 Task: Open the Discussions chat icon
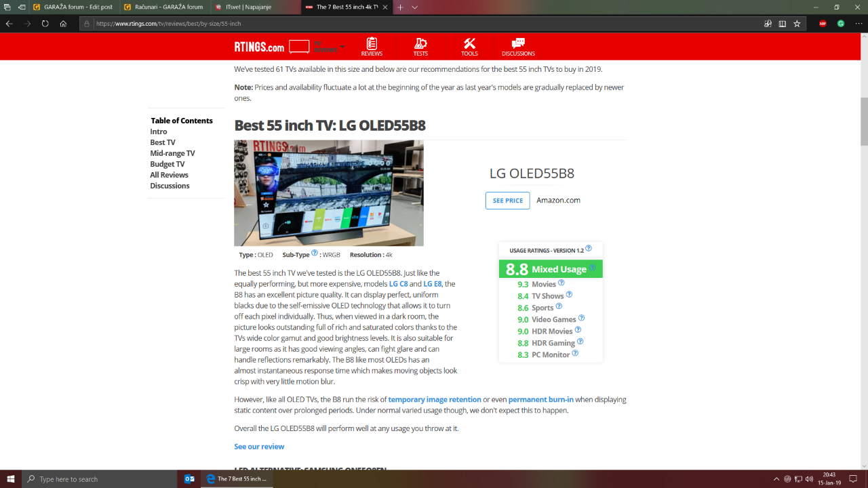[x=518, y=44]
